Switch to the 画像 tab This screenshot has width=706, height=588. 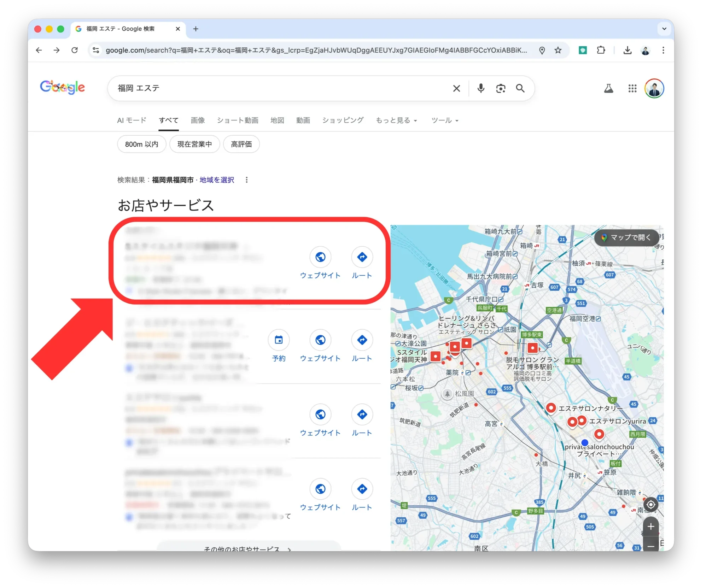pyautogui.click(x=198, y=120)
